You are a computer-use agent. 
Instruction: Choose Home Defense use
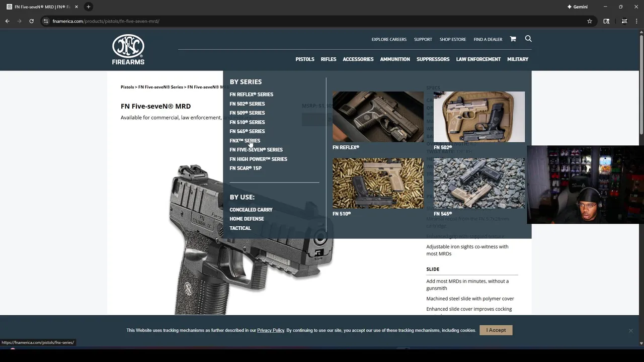(247, 219)
